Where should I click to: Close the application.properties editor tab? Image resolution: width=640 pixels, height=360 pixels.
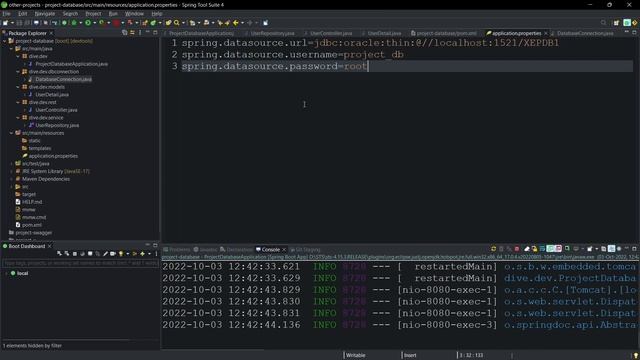click(546, 33)
